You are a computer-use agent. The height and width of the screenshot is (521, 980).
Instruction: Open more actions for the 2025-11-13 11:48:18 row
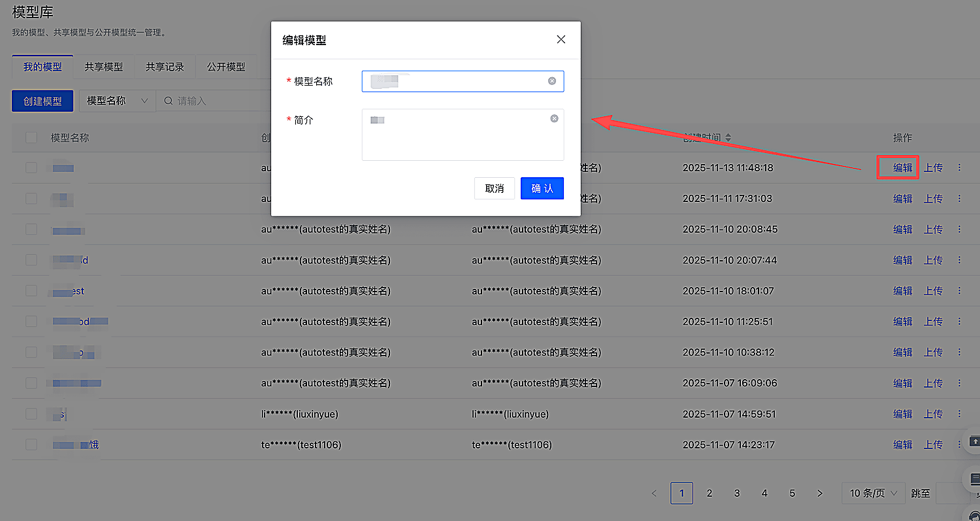[x=959, y=168]
